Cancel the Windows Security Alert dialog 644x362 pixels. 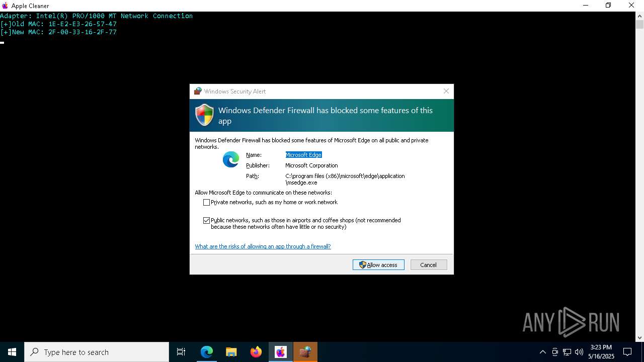tap(429, 265)
